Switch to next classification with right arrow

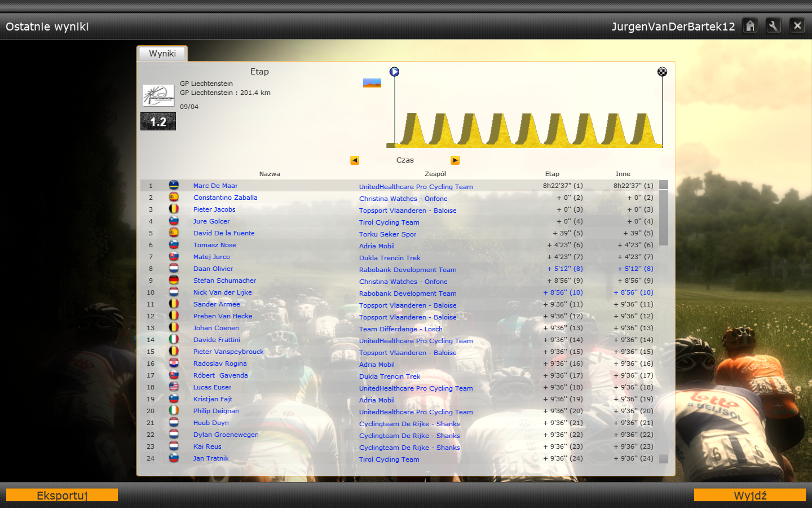click(x=455, y=160)
